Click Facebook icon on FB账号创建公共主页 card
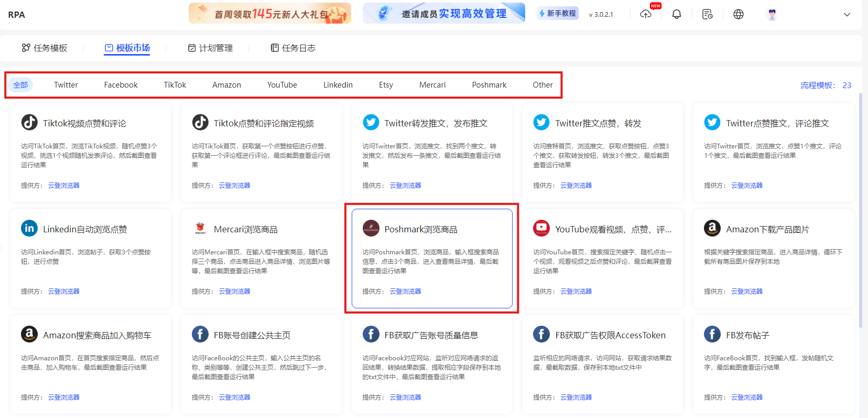 200,334
